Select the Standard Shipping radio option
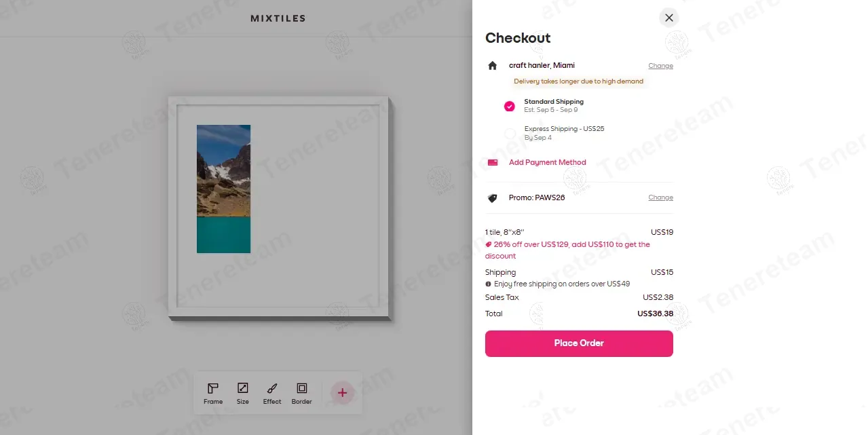Image resolution: width=868 pixels, height=435 pixels. 510,106
